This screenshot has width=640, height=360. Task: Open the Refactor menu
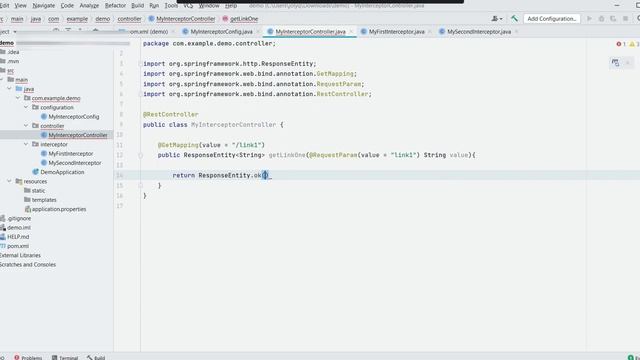tap(115, 6)
